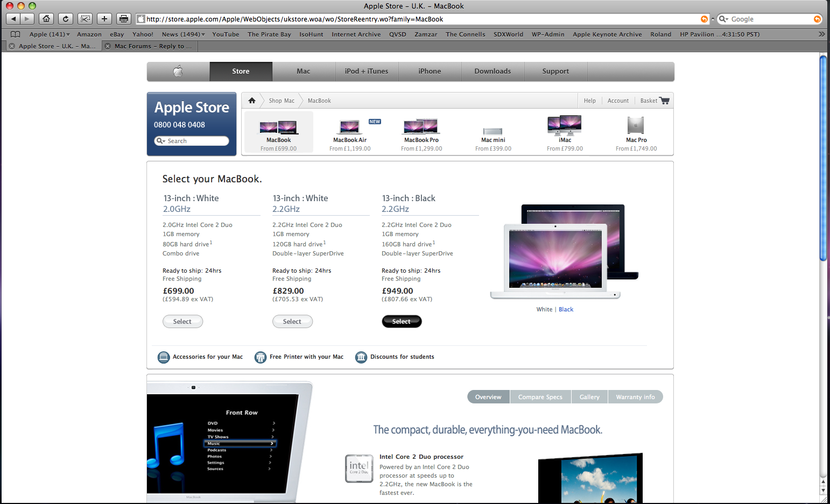Open the Support navigation tab

click(555, 72)
